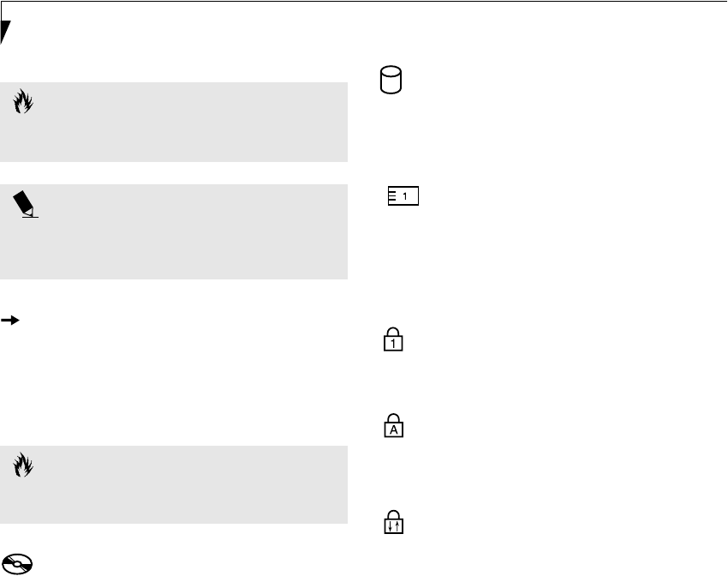Viewport: 728px width, 576px height.
Task: Click the three slot lines on the card icon
Action: (x=392, y=196)
